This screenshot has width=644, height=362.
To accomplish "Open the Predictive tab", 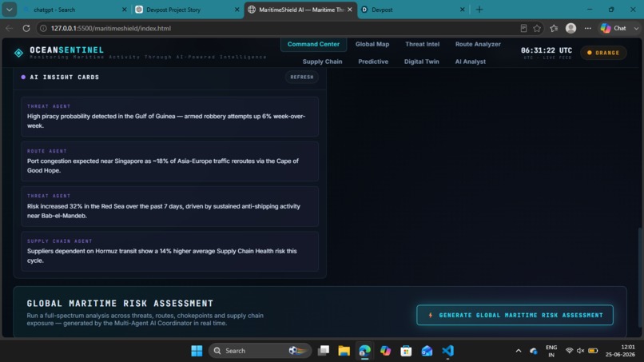I will pos(373,62).
